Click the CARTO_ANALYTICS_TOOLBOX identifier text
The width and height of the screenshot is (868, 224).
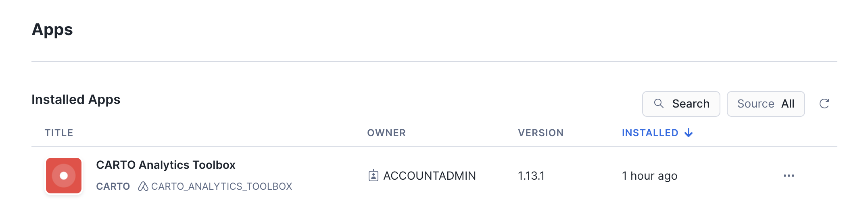[221, 187]
